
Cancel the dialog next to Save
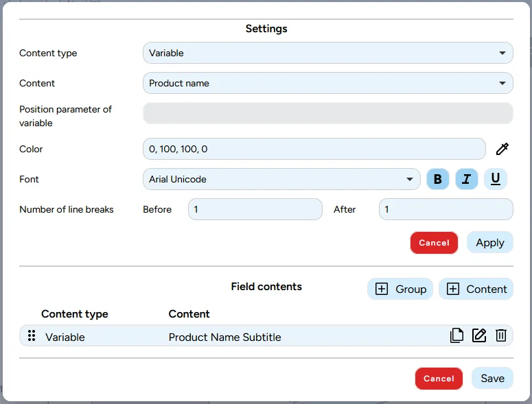(439, 379)
